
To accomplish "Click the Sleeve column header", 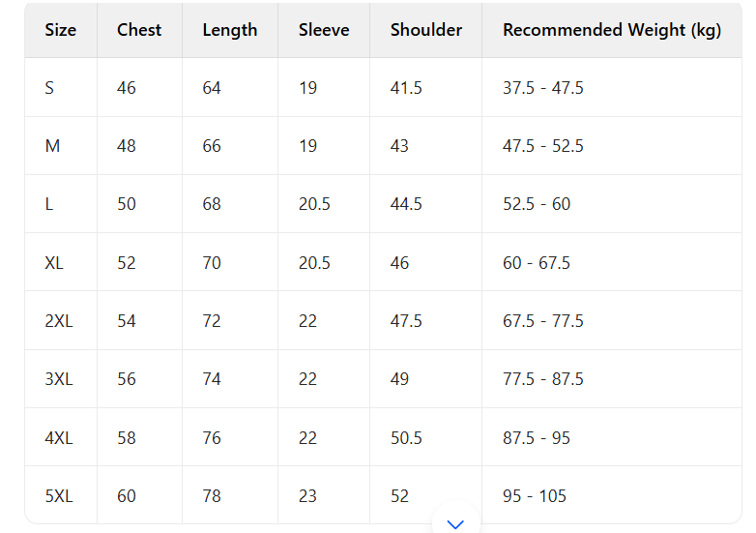I will point(324,30).
